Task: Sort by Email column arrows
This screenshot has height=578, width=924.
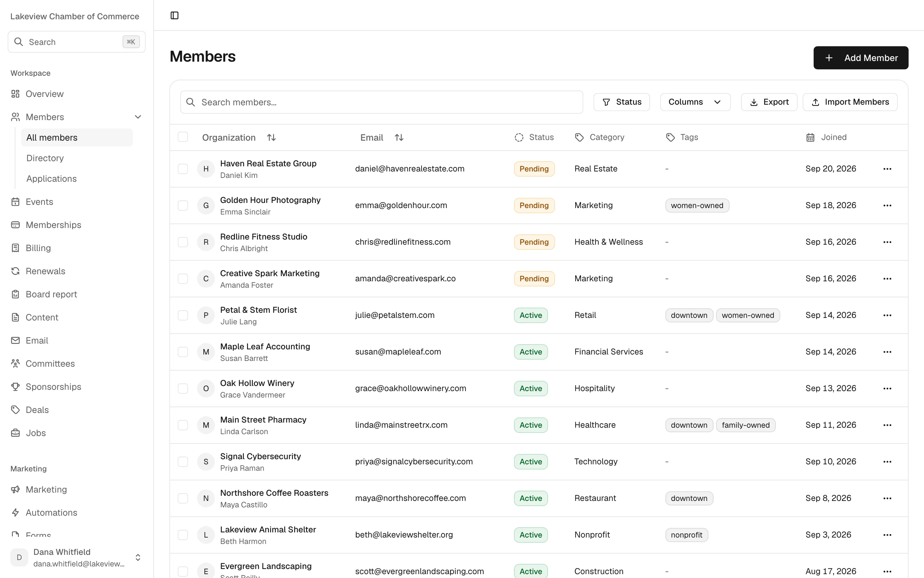Action: point(399,138)
